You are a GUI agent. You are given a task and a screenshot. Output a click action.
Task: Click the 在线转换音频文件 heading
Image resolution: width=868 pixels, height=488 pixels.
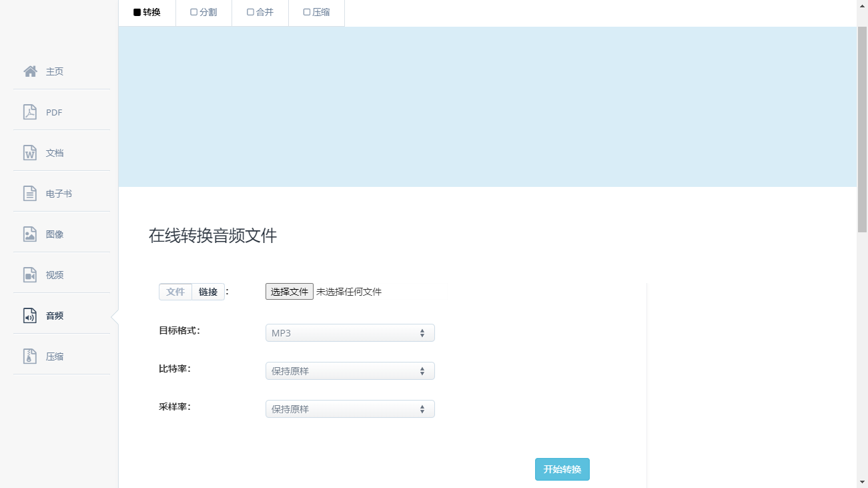[x=213, y=236]
